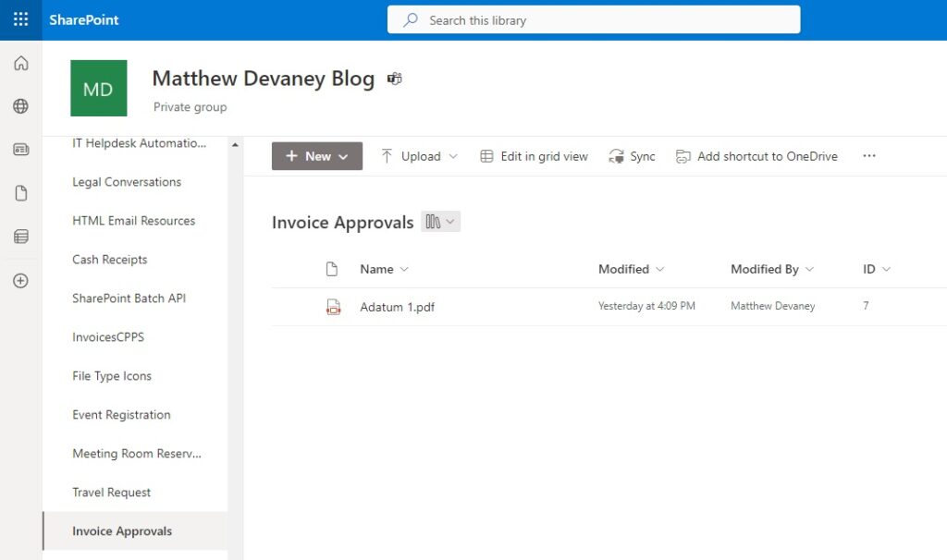
Task: Select Edit in grid view
Action: coord(534,156)
